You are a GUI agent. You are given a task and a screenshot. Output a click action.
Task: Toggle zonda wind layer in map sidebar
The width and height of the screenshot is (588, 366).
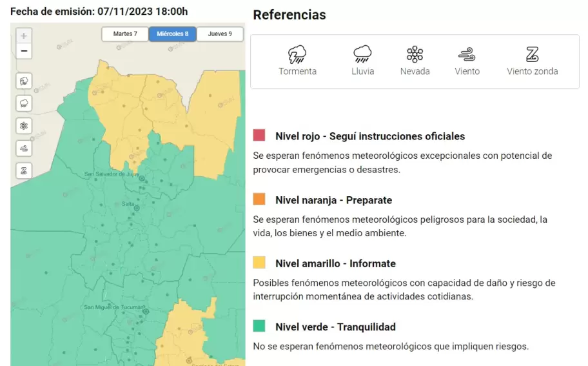coord(24,170)
